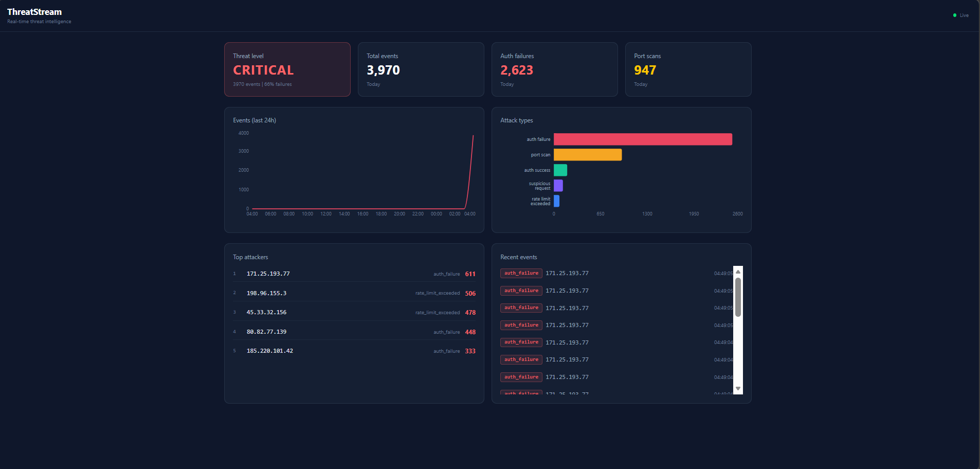Click the scrollbar down arrow in Recent events
The width and height of the screenshot is (980, 469).
(738, 389)
